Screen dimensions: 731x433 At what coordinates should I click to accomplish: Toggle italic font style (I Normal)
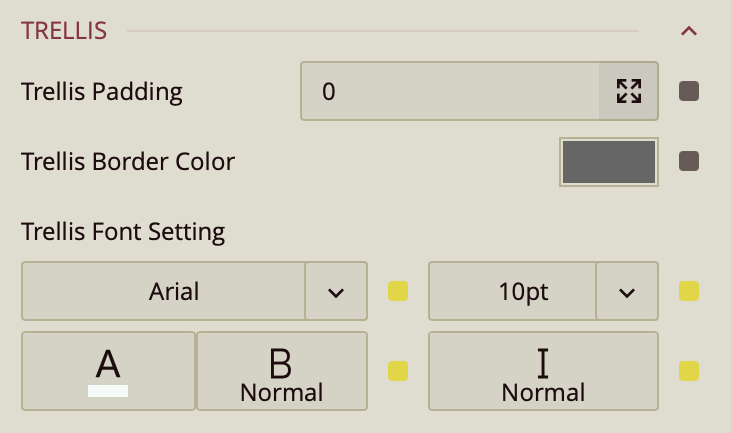coord(543,371)
